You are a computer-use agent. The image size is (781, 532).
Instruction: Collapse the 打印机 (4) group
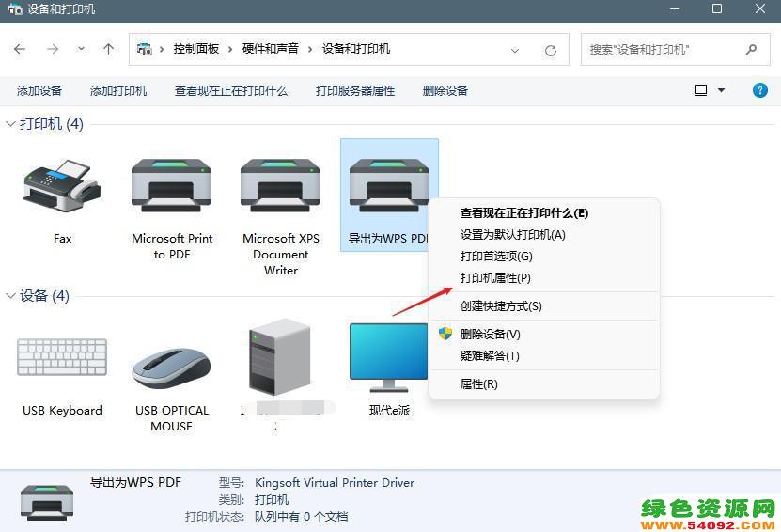(10, 123)
